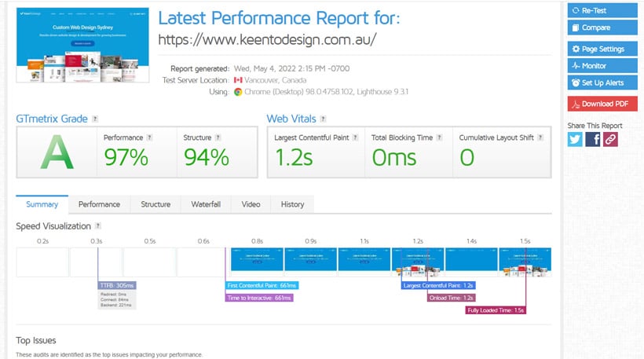Click the website screenshot thumbnail
644x359 pixels.
click(x=82, y=46)
